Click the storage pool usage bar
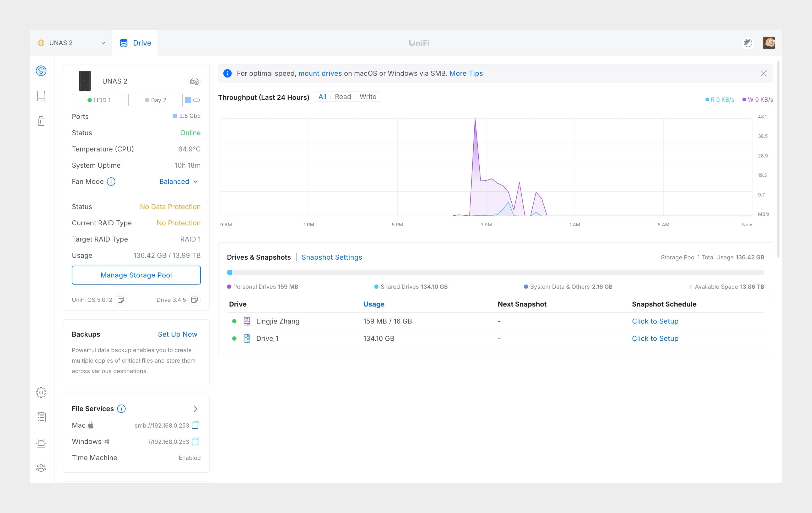812x513 pixels. pyautogui.click(x=495, y=272)
